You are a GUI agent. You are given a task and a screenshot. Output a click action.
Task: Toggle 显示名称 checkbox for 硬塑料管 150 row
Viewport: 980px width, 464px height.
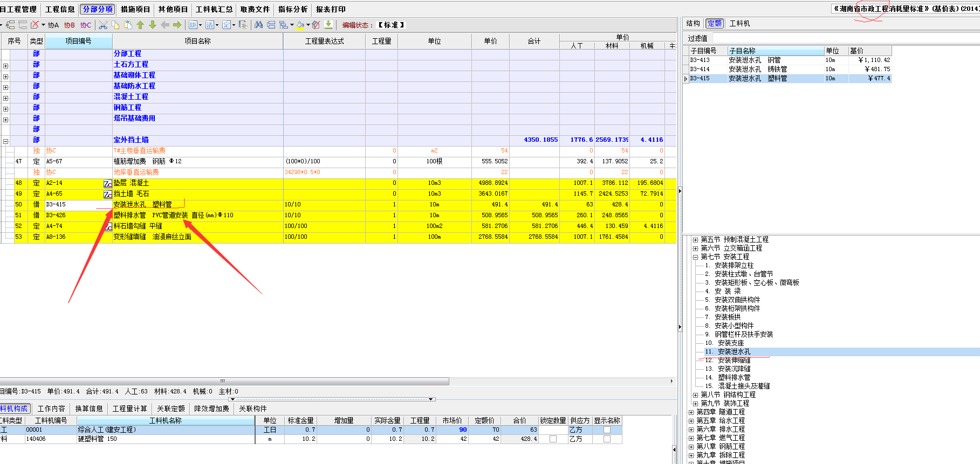click(607, 439)
